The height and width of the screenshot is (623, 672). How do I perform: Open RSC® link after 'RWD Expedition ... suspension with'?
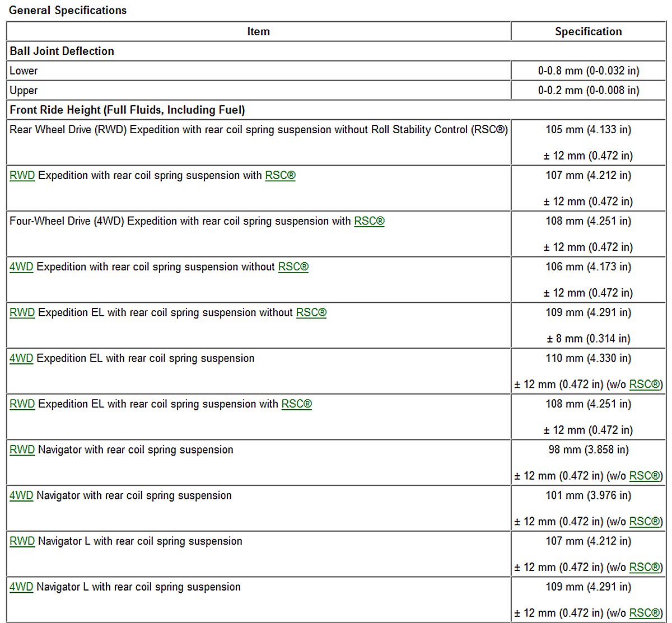280,176
